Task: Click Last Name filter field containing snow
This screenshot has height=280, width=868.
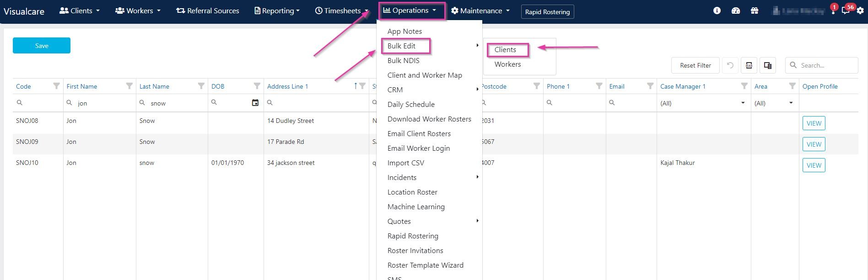Action: coord(172,103)
